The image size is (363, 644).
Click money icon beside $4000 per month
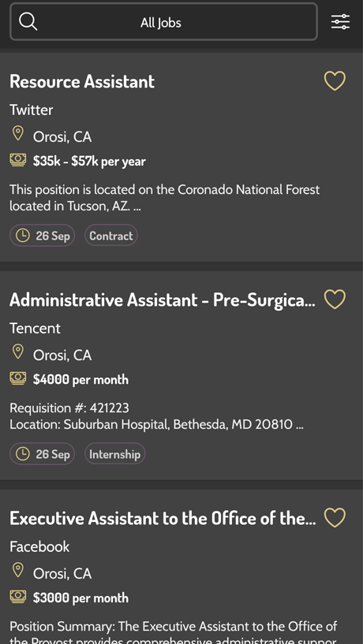(x=18, y=378)
